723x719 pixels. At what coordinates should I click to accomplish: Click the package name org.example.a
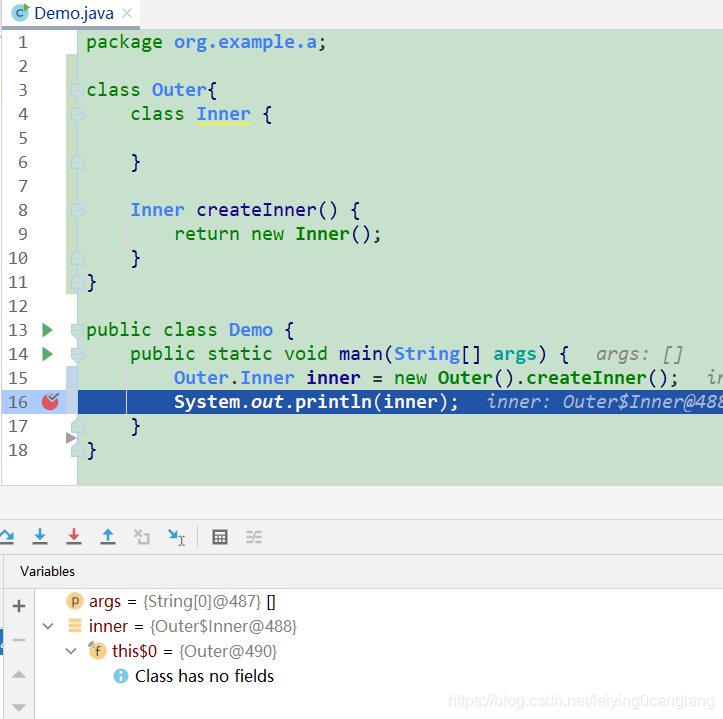coord(245,42)
